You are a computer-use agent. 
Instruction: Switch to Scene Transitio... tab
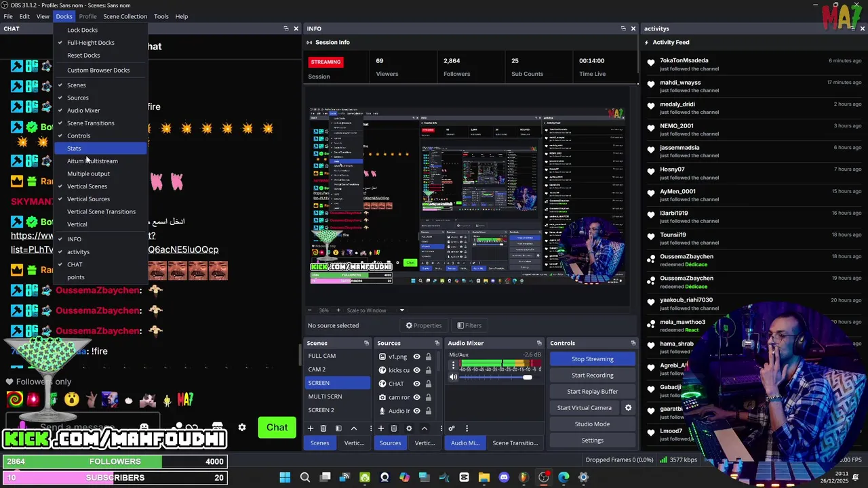(x=515, y=443)
